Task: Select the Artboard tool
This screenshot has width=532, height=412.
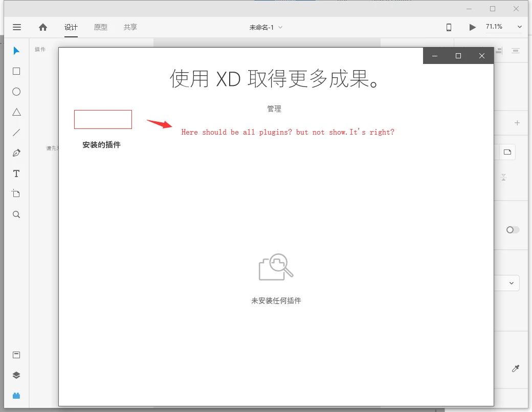Action: coord(16,193)
